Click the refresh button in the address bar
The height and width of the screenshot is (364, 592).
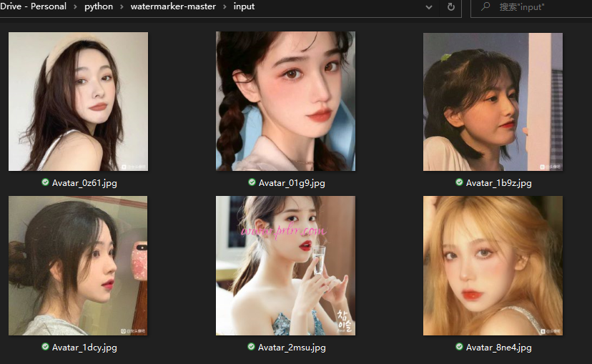[451, 6]
